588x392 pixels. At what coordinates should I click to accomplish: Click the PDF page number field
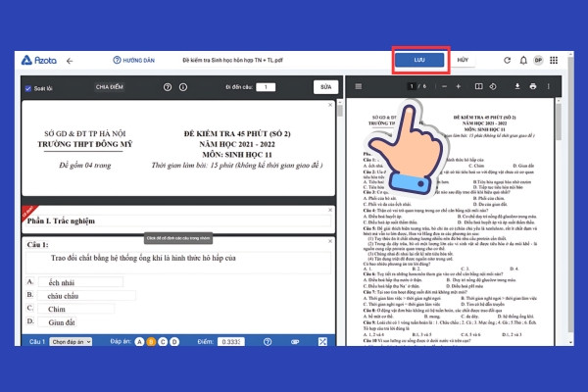coord(412,86)
